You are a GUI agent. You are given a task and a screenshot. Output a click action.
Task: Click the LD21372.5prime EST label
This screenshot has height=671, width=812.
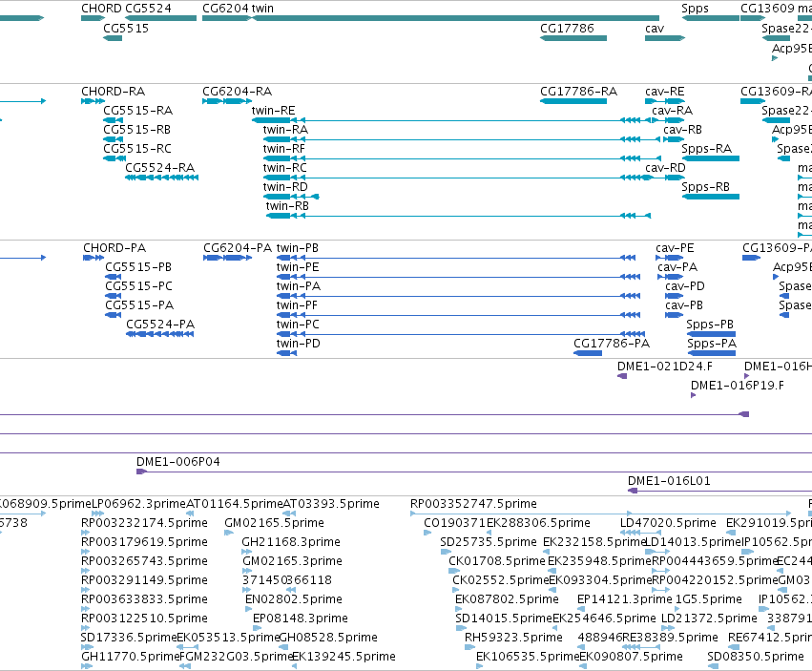pos(710,619)
